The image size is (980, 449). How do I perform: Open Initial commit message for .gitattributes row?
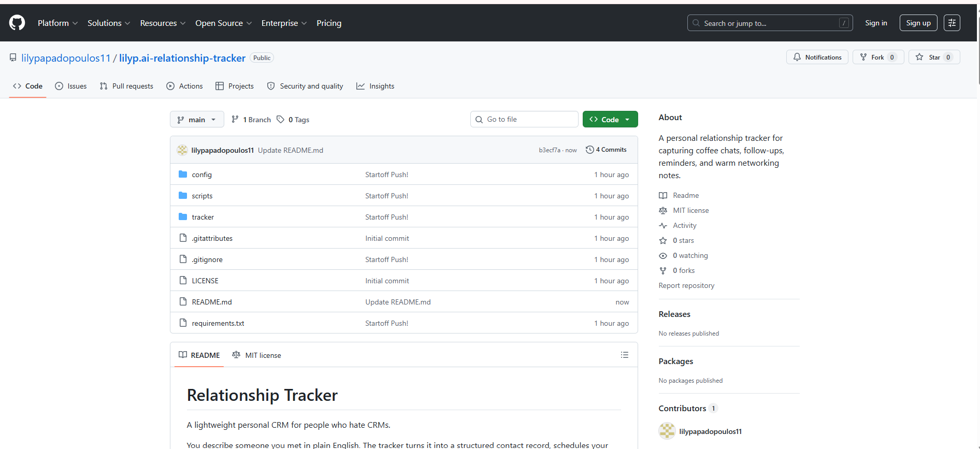click(x=387, y=238)
